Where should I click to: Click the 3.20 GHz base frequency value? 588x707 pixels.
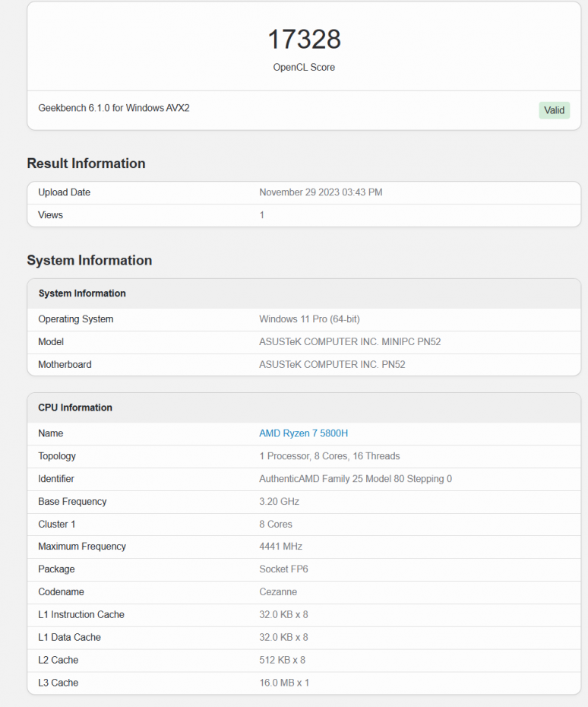279,502
